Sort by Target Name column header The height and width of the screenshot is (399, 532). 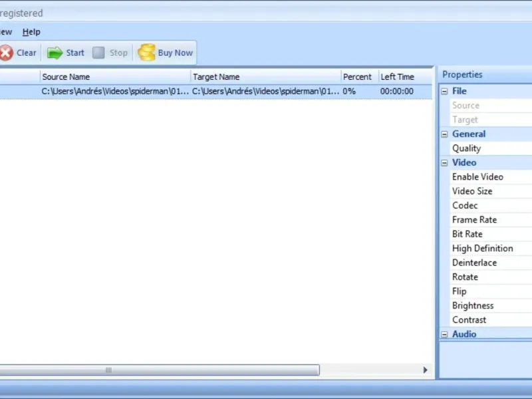pos(266,77)
